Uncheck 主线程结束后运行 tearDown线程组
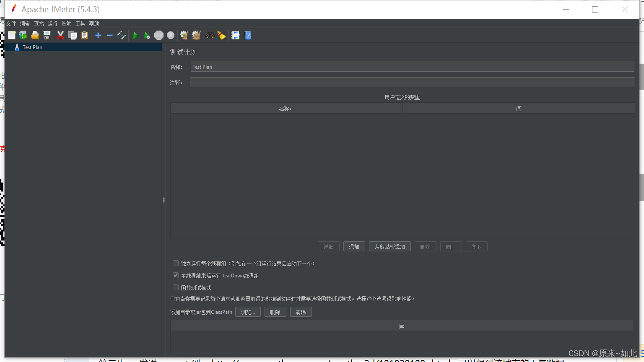 [x=176, y=275]
